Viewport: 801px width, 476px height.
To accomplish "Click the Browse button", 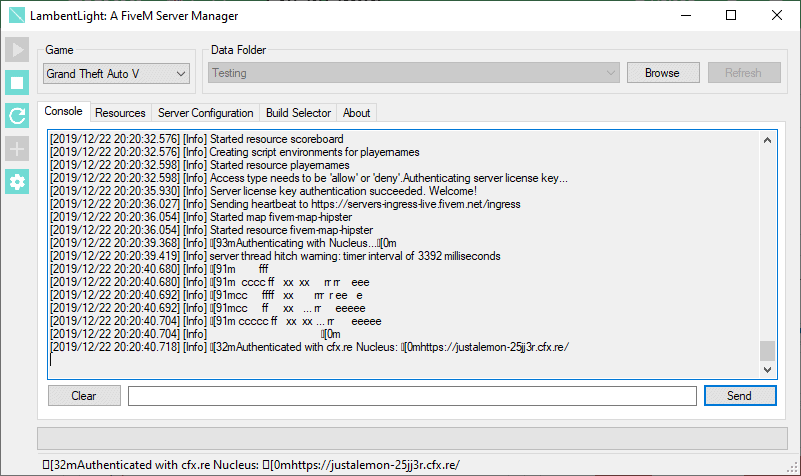I will (663, 73).
